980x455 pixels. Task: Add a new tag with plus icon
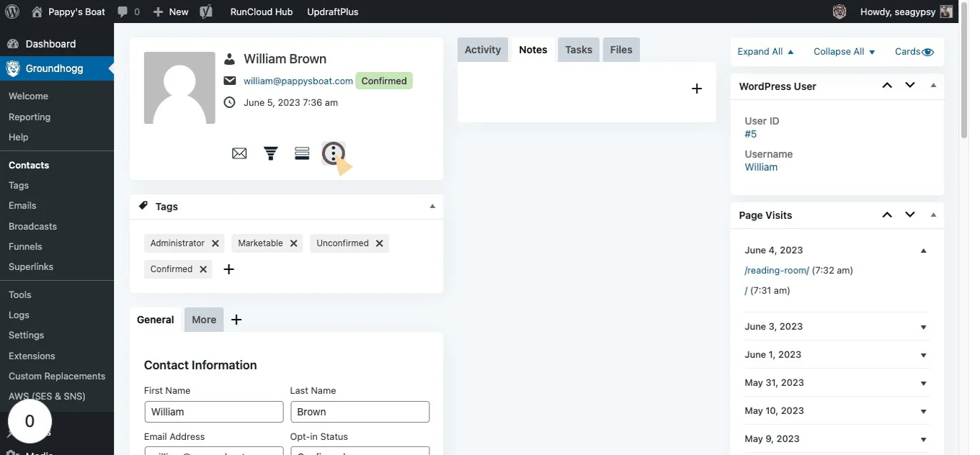(x=229, y=269)
